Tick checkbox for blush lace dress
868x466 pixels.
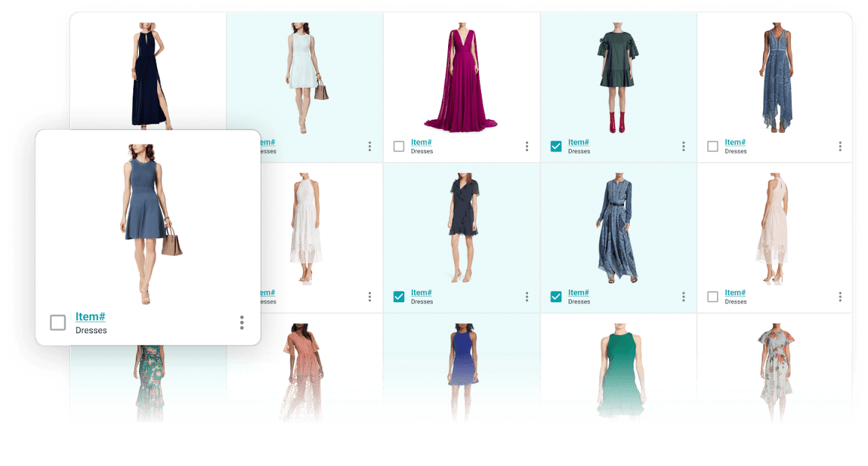pyautogui.click(x=713, y=296)
